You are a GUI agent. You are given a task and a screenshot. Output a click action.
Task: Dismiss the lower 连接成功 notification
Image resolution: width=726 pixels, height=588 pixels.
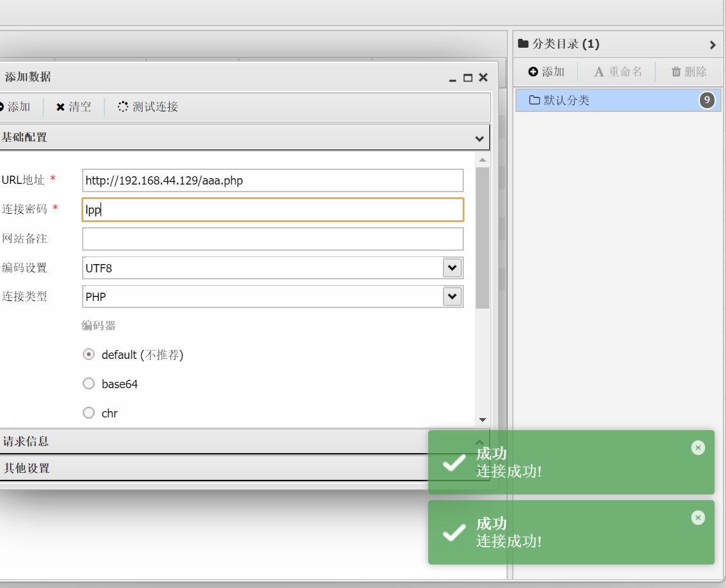click(x=698, y=518)
